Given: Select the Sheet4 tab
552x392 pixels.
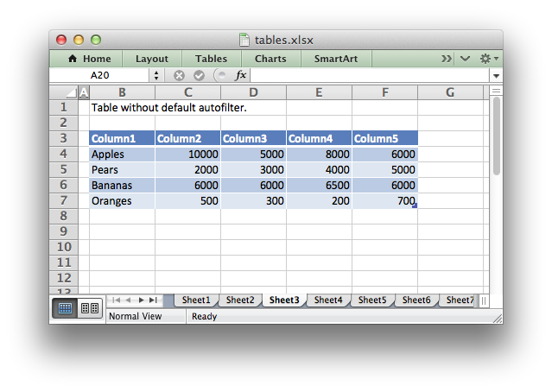Looking at the screenshot, I should (328, 300).
